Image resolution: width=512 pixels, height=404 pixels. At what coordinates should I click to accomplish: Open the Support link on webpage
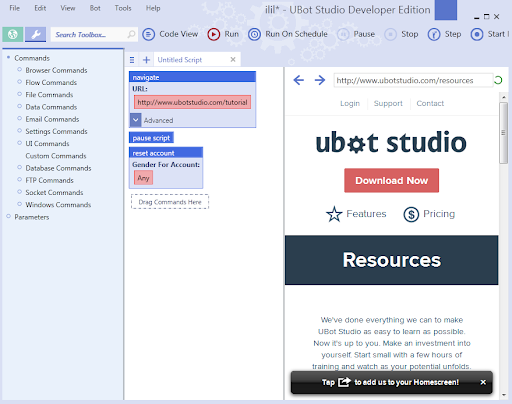click(x=388, y=103)
